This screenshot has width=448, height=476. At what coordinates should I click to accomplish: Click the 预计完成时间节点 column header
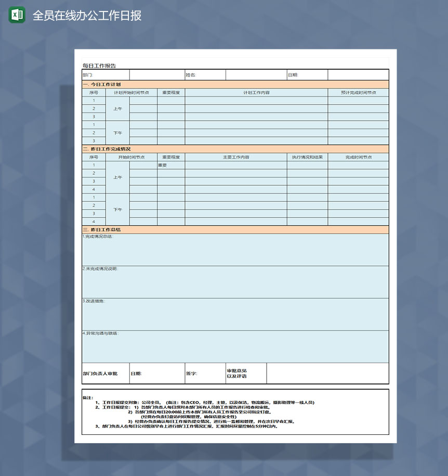(x=359, y=92)
